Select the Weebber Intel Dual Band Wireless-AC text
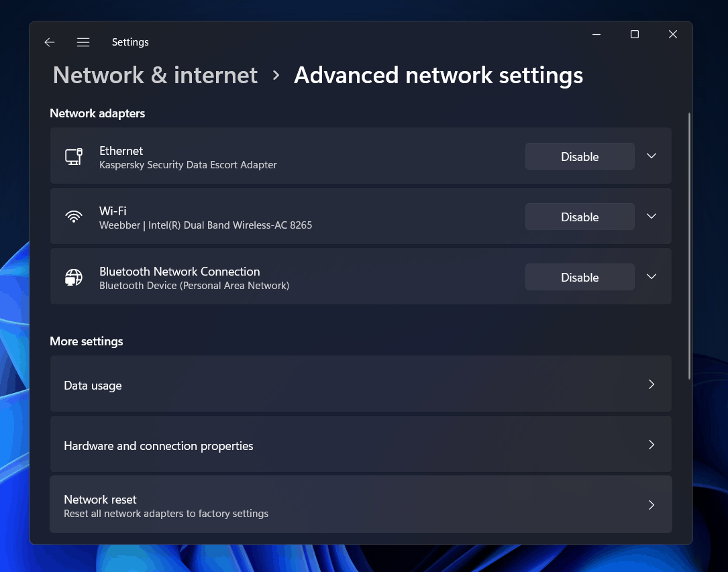The height and width of the screenshot is (572, 728). pyautogui.click(x=206, y=225)
